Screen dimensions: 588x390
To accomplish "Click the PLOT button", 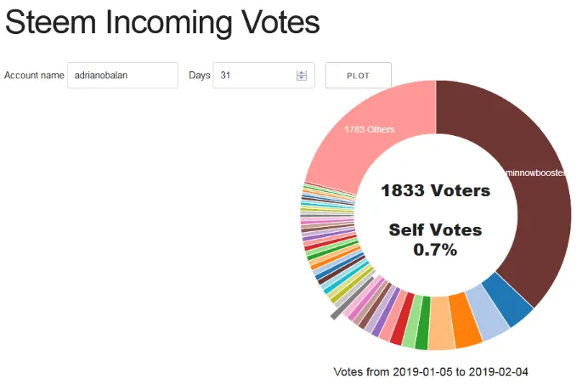I will click(x=358, y=76).
